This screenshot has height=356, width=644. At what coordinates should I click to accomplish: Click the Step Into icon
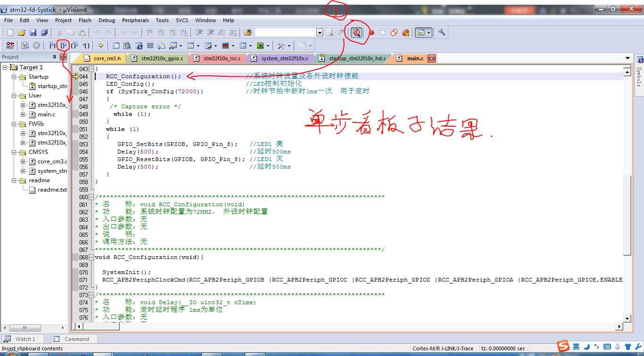[52, 46]
